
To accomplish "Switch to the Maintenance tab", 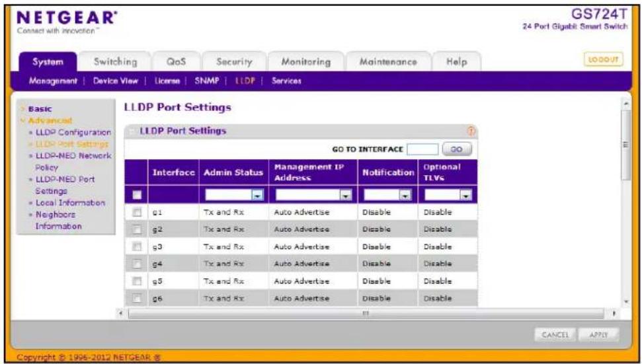I will [x=388, y=61].
